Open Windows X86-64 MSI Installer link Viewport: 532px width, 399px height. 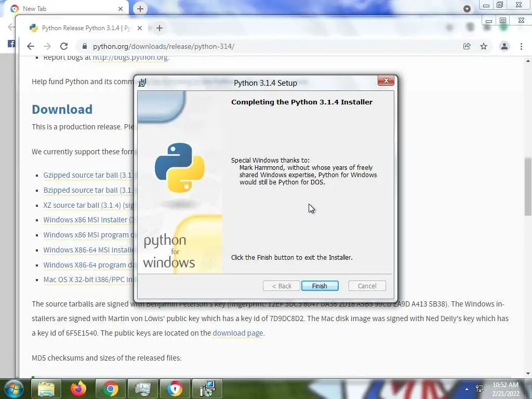[89, 250]
